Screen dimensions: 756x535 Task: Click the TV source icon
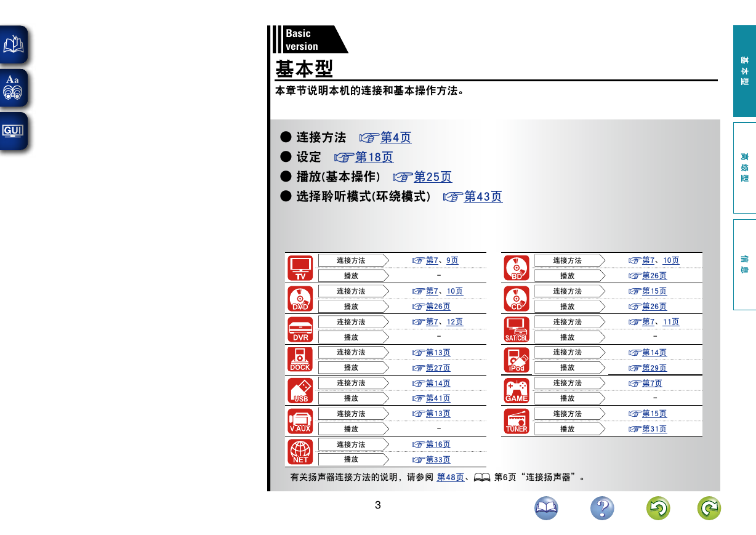pos(300,268)
